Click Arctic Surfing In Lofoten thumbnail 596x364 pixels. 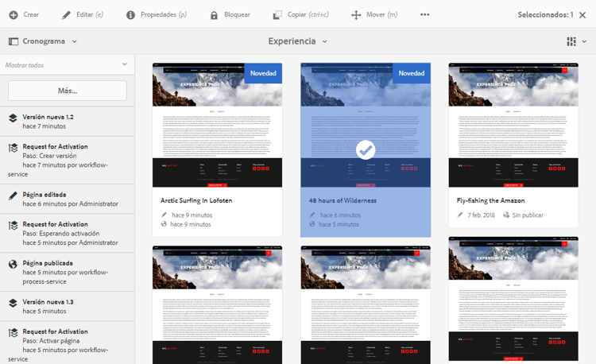218,126
